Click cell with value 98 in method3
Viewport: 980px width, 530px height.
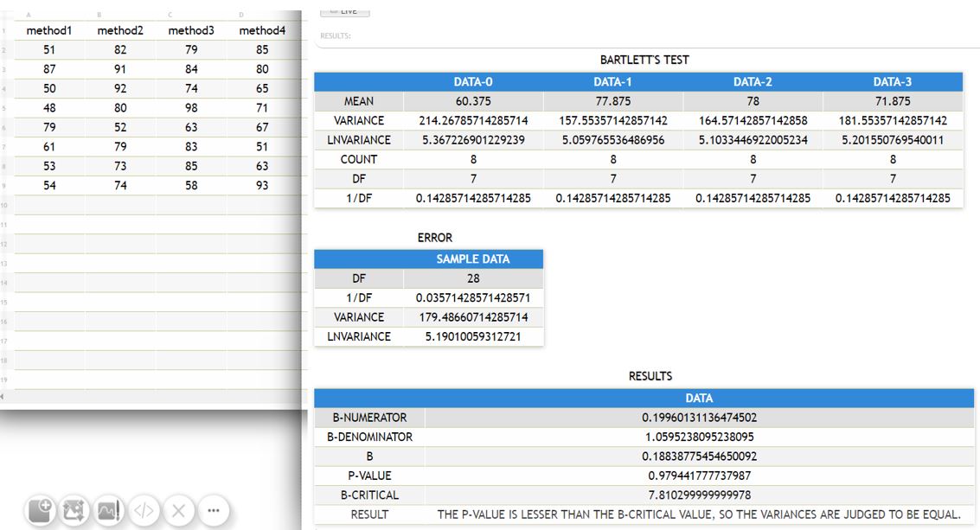[191, 108]
